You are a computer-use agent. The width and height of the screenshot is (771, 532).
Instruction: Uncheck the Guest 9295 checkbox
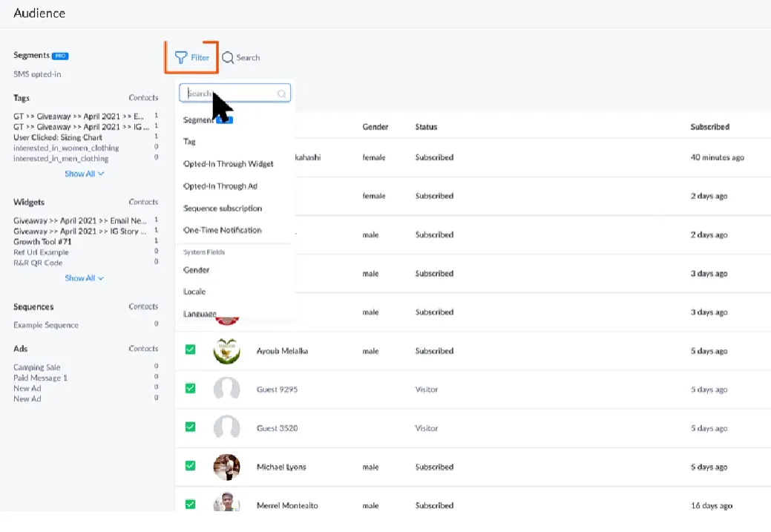[x=190, y=388]
